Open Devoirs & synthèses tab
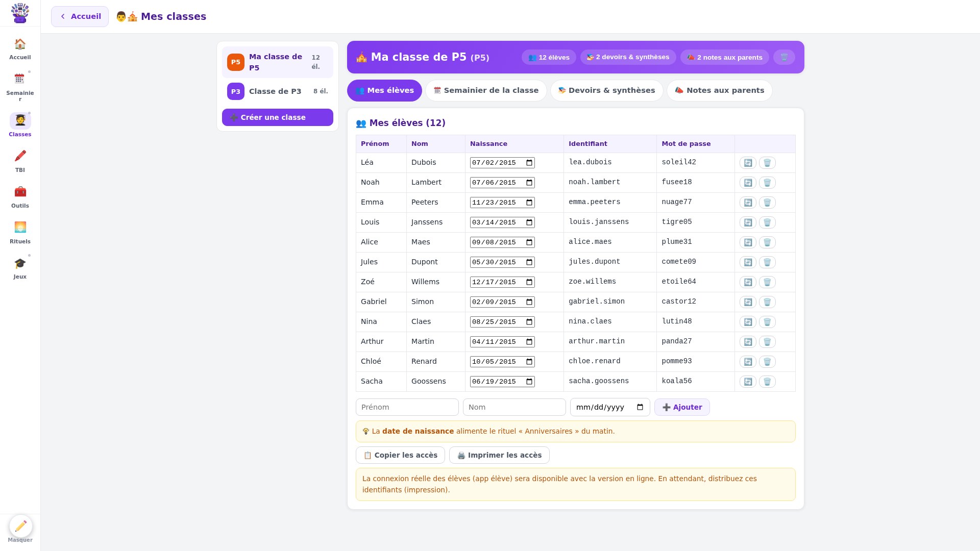The width and height of the screenshot is (980, 551). pyautogui.click(x=606, y=90)
